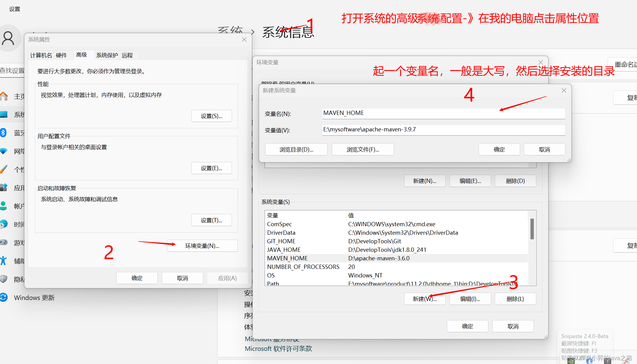Open Microsoft 软件许可条款 link
637x364 pixels.
point(278,348)
